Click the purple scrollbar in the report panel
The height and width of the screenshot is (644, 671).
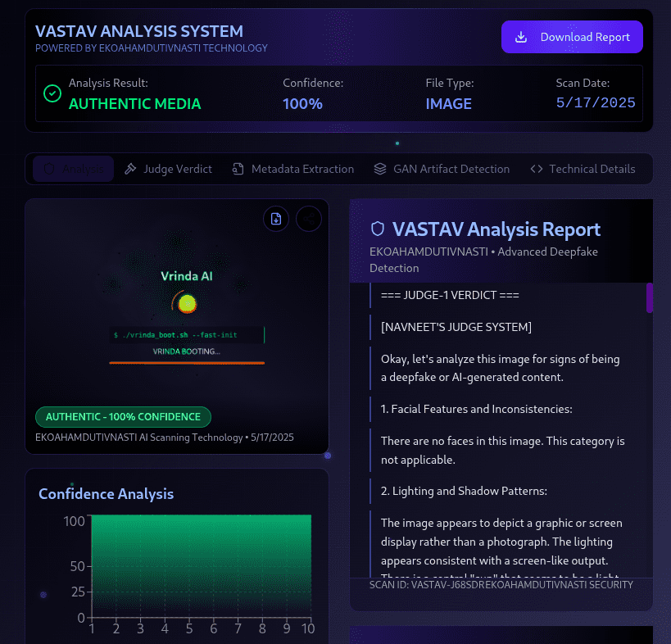pyautogui.click(x=650, y=297)
